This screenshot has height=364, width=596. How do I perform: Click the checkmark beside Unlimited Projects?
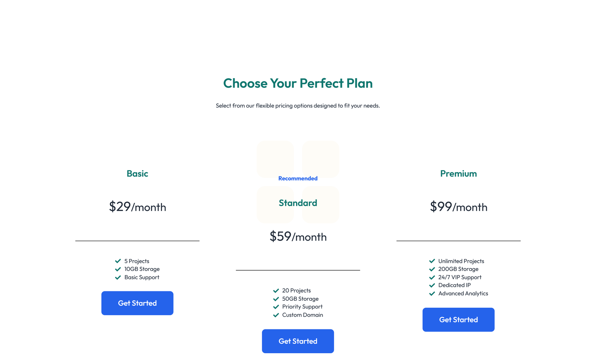point(432,261)
